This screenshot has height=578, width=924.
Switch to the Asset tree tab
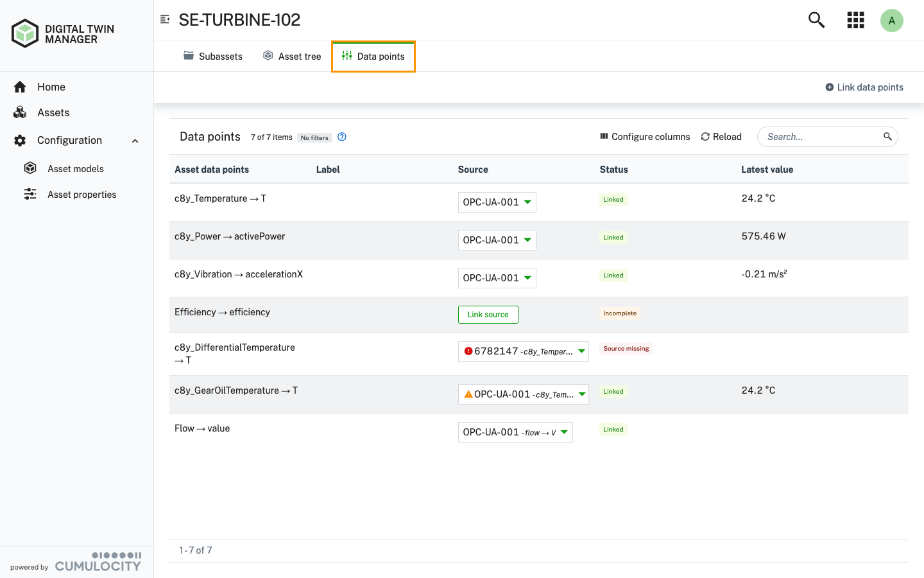(x=292, y=56)
